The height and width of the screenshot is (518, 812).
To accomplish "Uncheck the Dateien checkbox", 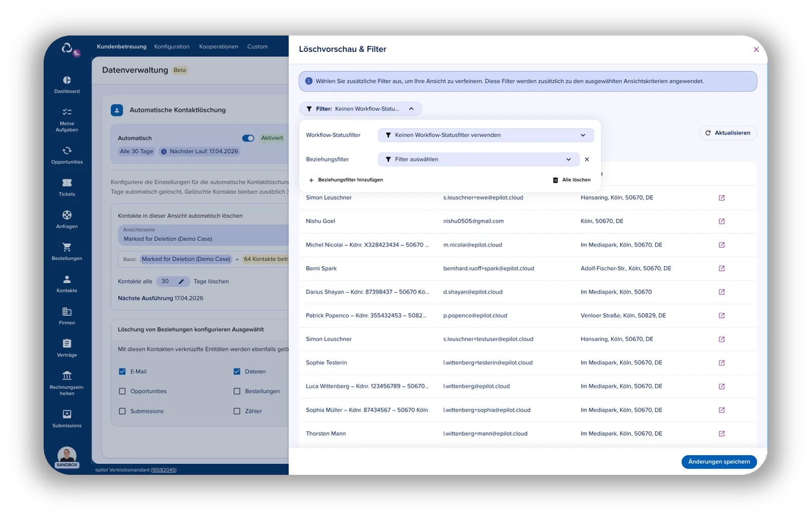I will [237, 372].
